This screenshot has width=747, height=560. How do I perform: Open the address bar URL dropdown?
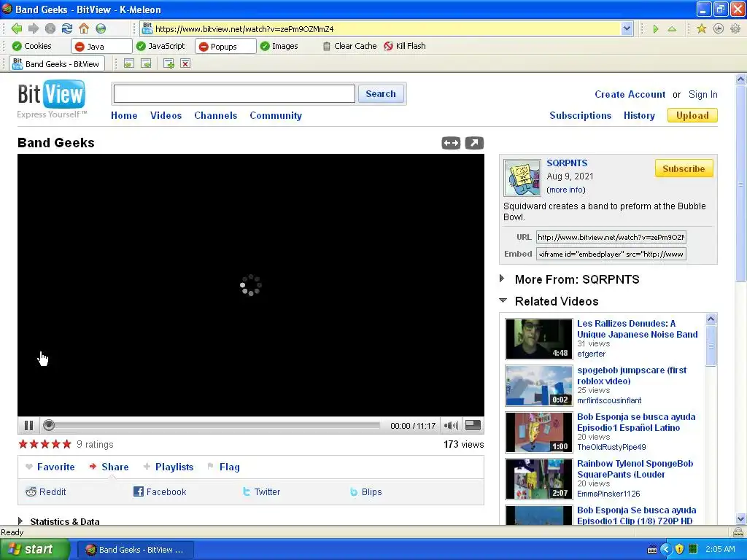(x=627, y=28)
